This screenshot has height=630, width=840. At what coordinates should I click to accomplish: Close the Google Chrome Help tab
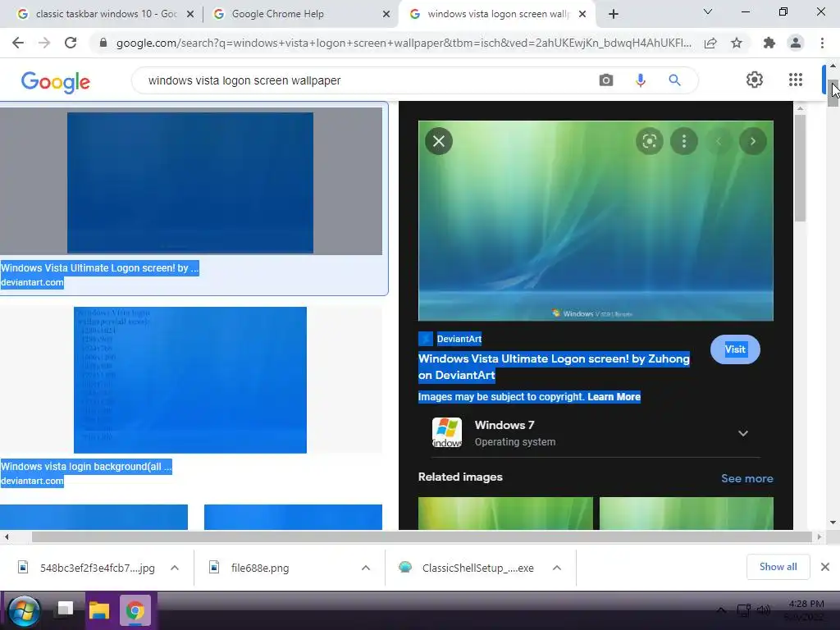tap(386, 15)
